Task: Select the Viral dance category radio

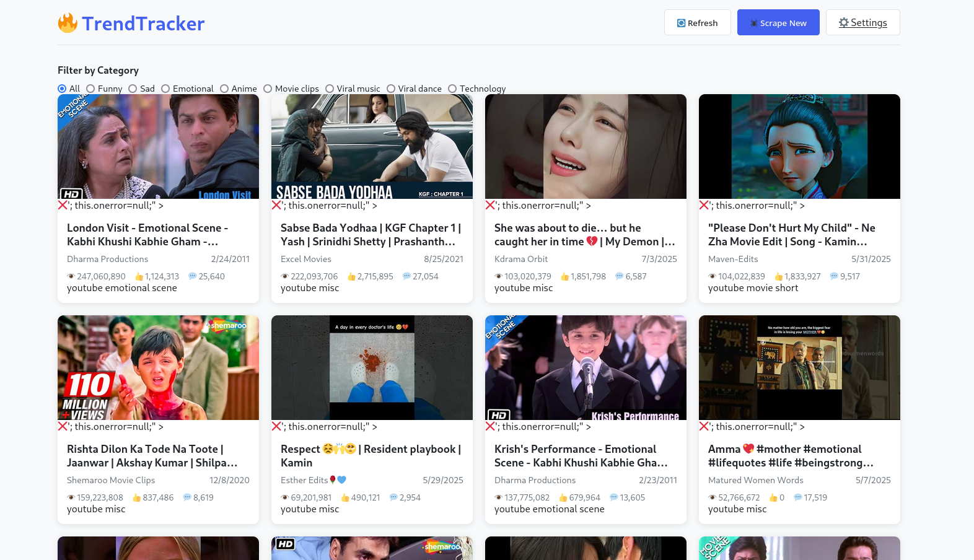Action: [391, 89]
